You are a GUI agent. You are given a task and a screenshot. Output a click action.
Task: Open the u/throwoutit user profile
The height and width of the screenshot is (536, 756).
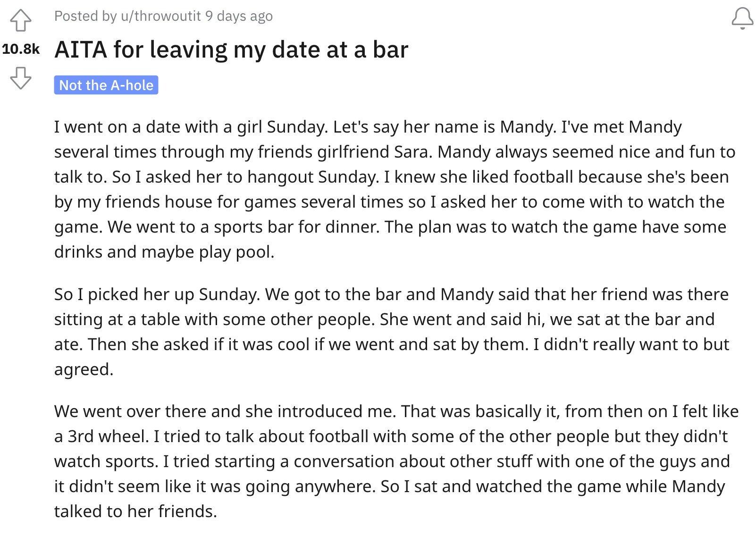tap(161, 16)
